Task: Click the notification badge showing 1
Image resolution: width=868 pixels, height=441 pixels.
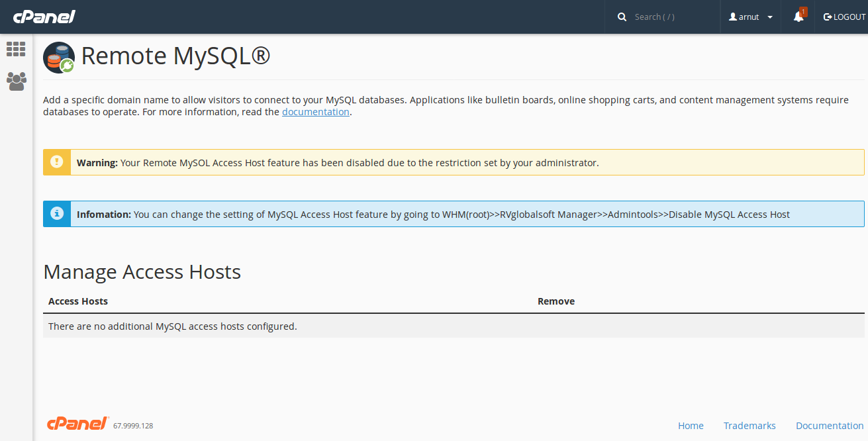Action: coord(802,11)
